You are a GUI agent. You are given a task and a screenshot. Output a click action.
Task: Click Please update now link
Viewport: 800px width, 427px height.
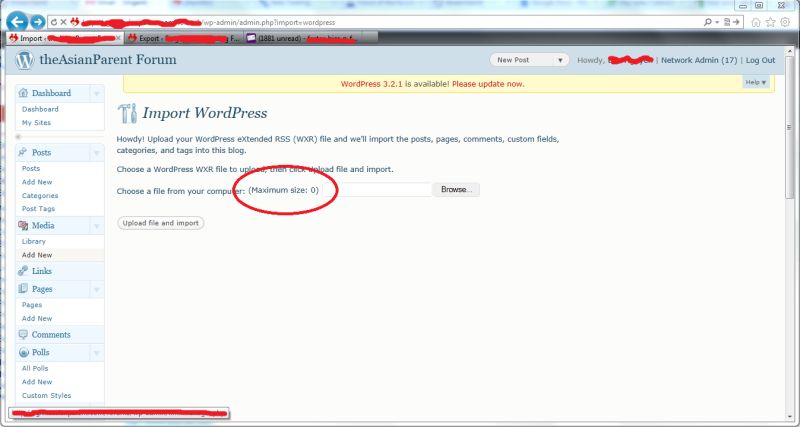click(x=488, y=84)
